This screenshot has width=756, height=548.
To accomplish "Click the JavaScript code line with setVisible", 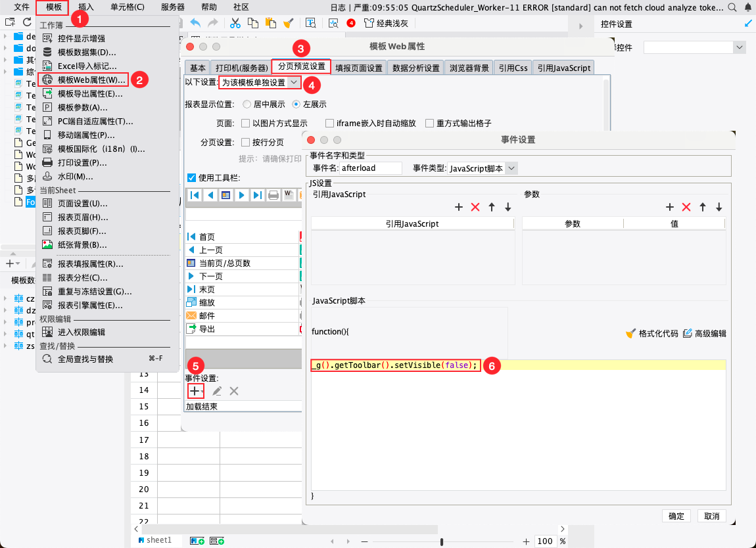I will pos(395,365).
